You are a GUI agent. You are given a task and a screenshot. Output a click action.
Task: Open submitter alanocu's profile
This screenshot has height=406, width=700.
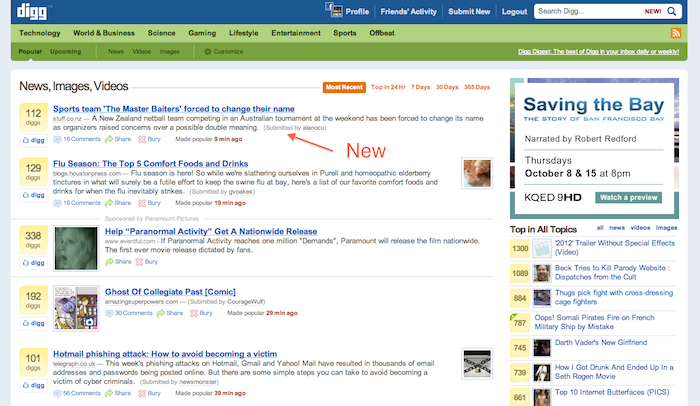(313, 128)
